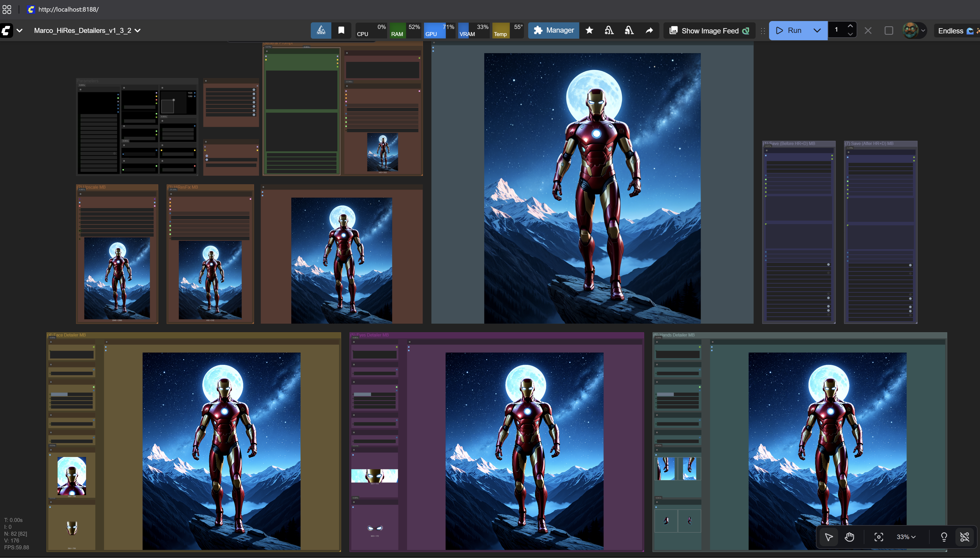Click the share arrow icon
The image size is (980, 558).
click(649, 30)
